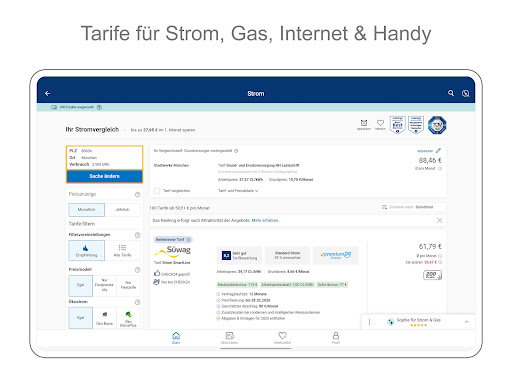Open the Sortieren nach Beliebtheit dropdown
Viewport: 512px width, 384px height.
(x=412, y=207)
